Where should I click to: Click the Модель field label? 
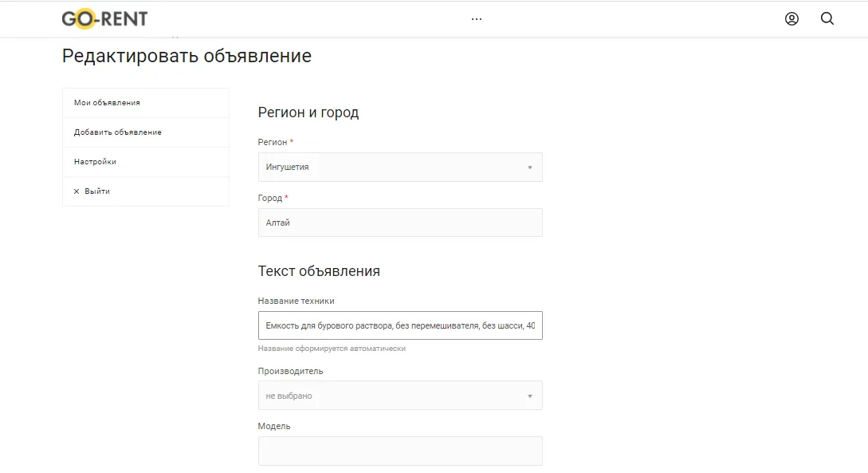274,426
